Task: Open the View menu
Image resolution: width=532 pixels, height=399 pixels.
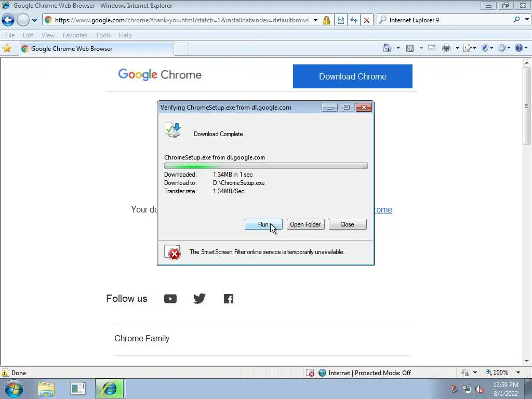Action: tap(48, 35)
